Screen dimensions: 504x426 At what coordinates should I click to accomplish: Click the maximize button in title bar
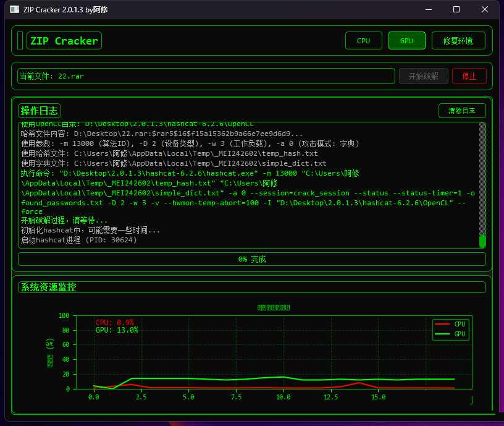(x=456, y=9)
